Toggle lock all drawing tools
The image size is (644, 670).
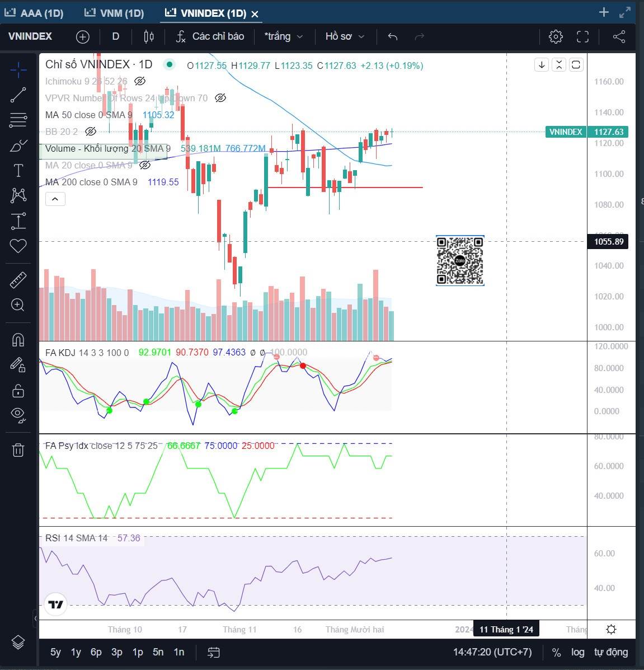(18, 391)
